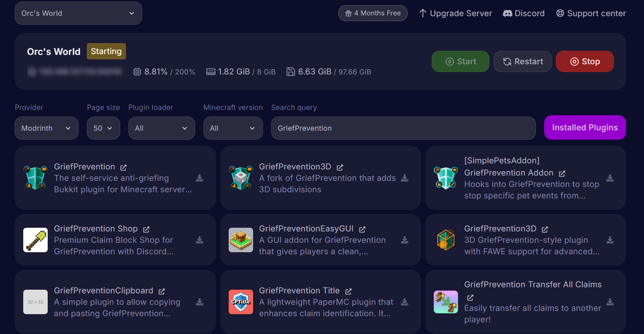Restart the server
This screenshot has height=334, width=644.
click(523, 62)
